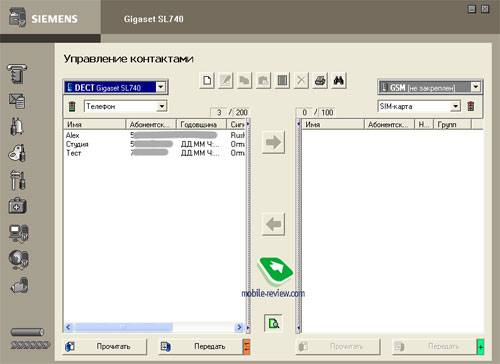Screen dimensions: 500x364
Task: Open the messages envelope icon in the sidebar
Action: [17, 101]
